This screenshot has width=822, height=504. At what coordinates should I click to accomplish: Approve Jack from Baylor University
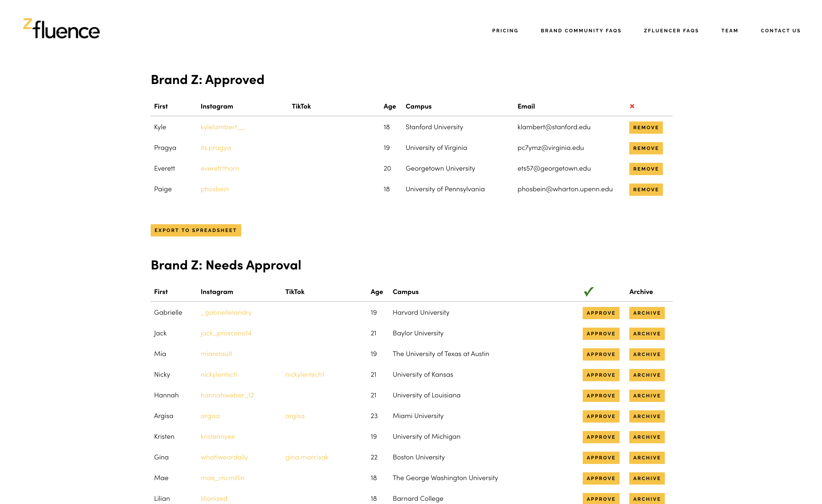coord(601,334)
